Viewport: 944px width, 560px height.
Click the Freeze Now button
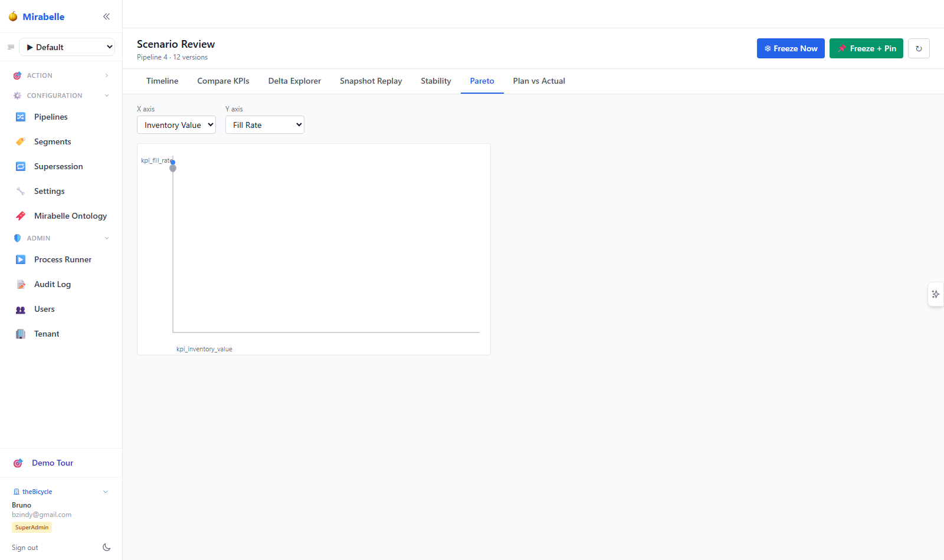791,48
